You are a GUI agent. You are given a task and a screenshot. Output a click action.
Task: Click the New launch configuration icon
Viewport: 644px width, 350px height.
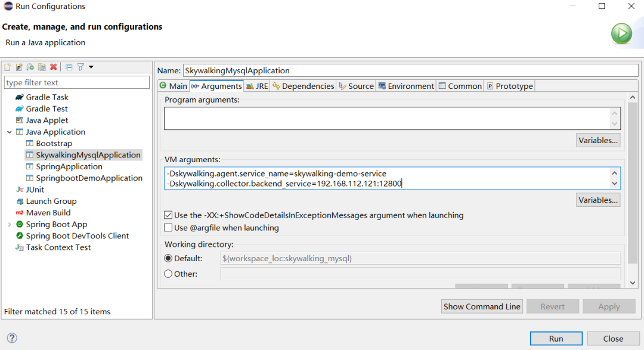tap(8, 67)
